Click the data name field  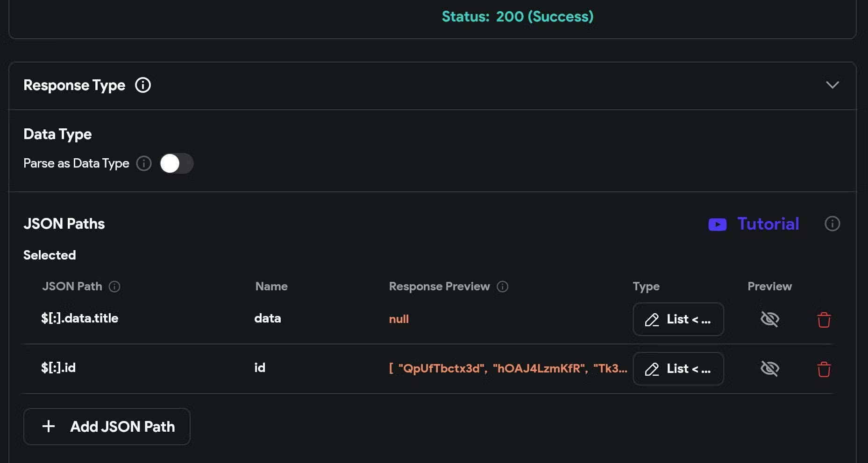(268, 318)
